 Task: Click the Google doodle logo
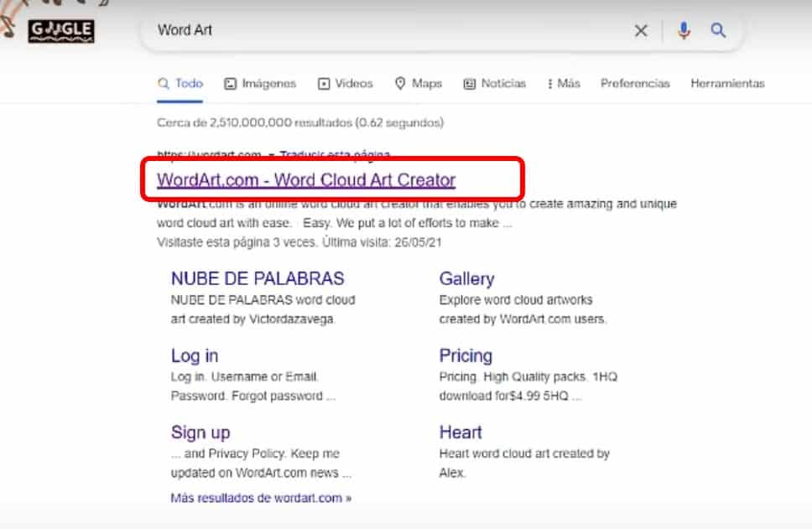tap(61, 32)
